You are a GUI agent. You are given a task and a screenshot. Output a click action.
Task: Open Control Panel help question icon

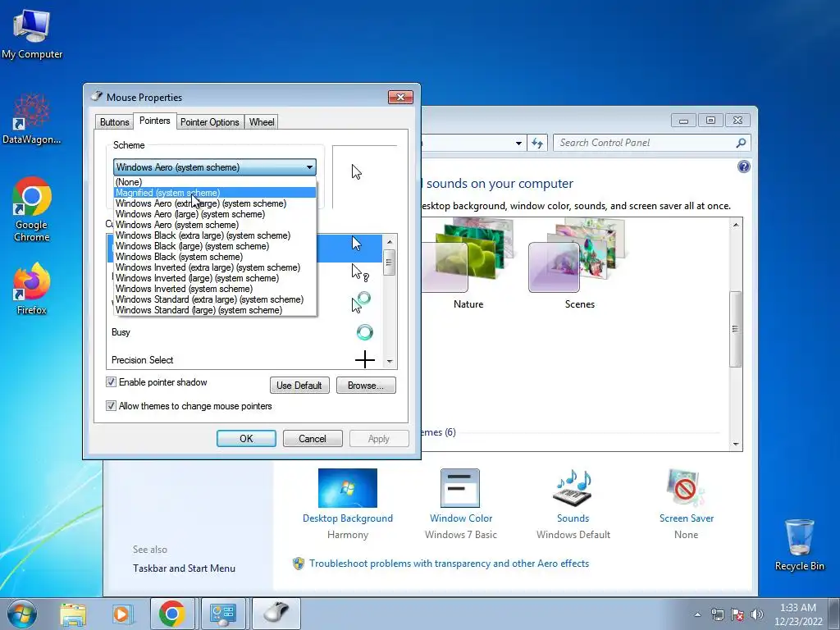pos(743,167)
